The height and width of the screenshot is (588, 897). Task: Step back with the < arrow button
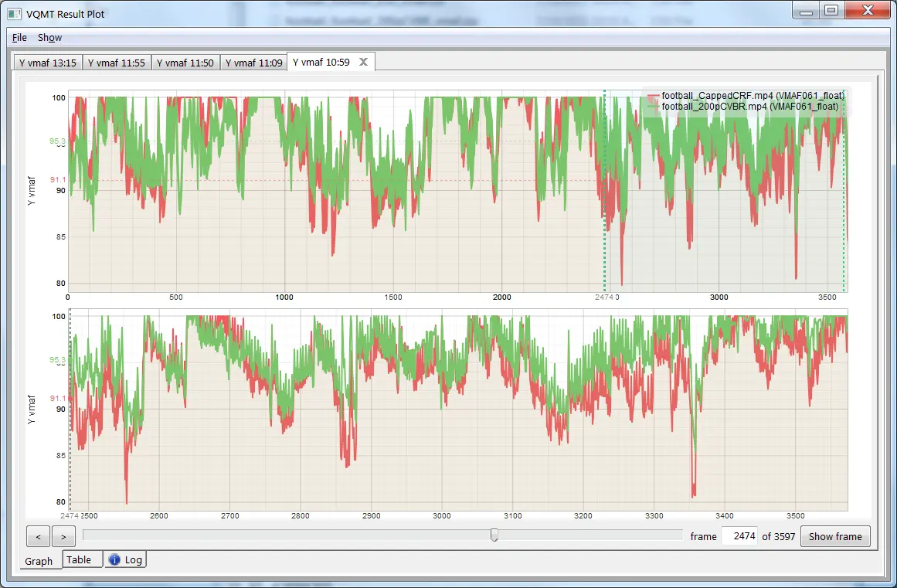tap(38, 536)
